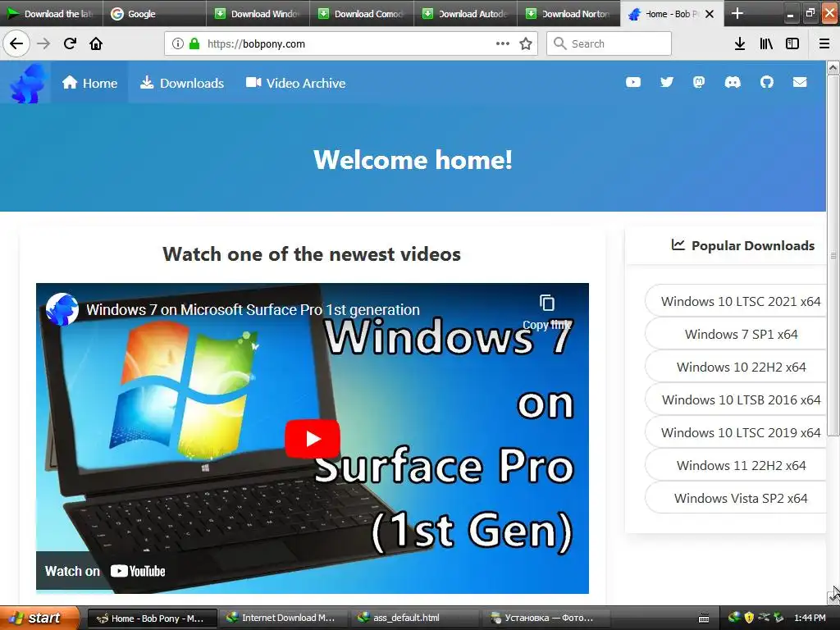Play the Windows 7 Surface Pro video

click(x=313, y=439)
